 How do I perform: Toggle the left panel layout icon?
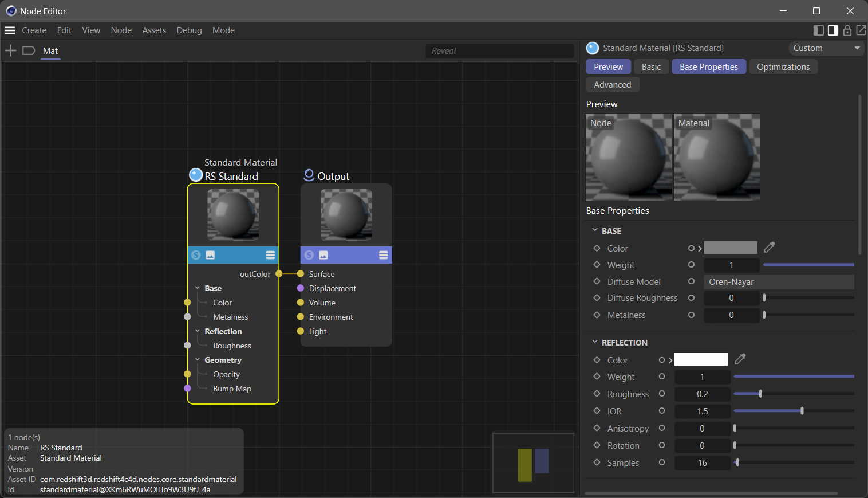point(819,30)
